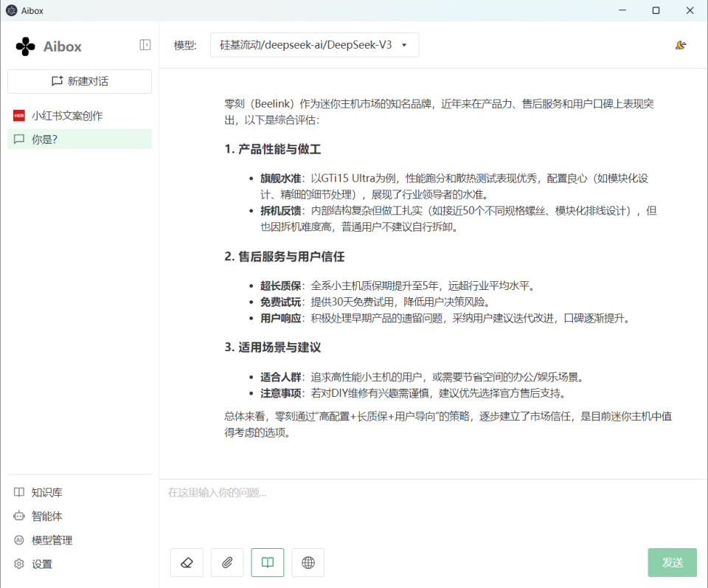Click the AI icon beside 模型管理
708x588 pixels.
pyautogui.click(x=19, y=540)
